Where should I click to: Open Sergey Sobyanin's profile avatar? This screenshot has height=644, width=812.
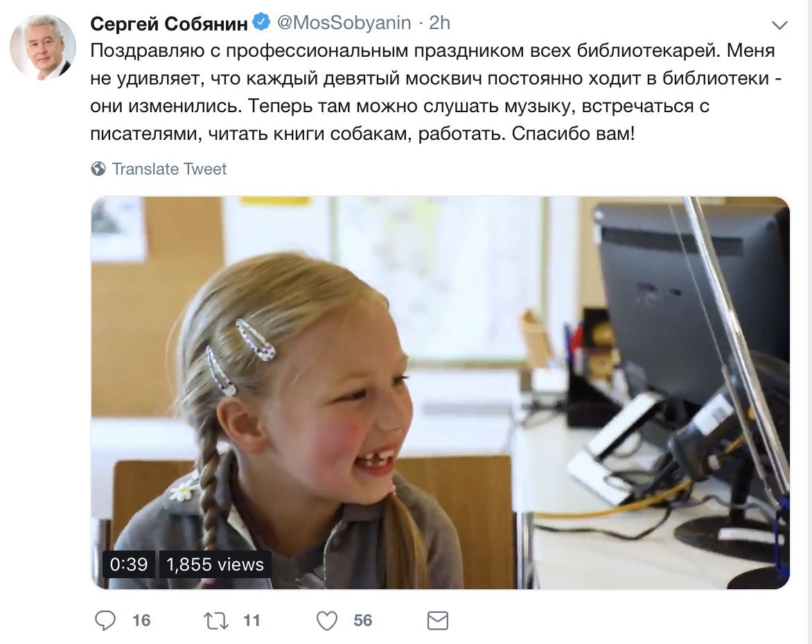(x=43, y=47)
